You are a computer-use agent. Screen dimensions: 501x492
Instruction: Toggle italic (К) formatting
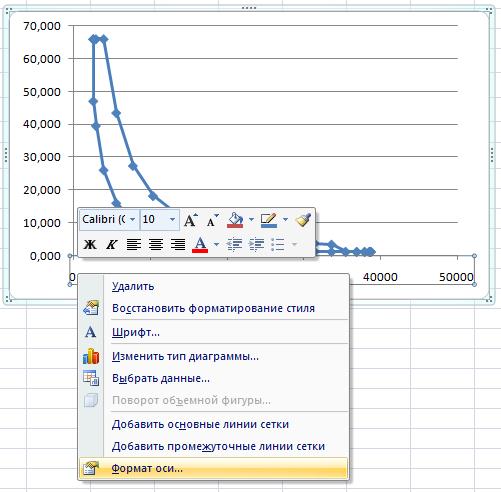click(112, 245)
